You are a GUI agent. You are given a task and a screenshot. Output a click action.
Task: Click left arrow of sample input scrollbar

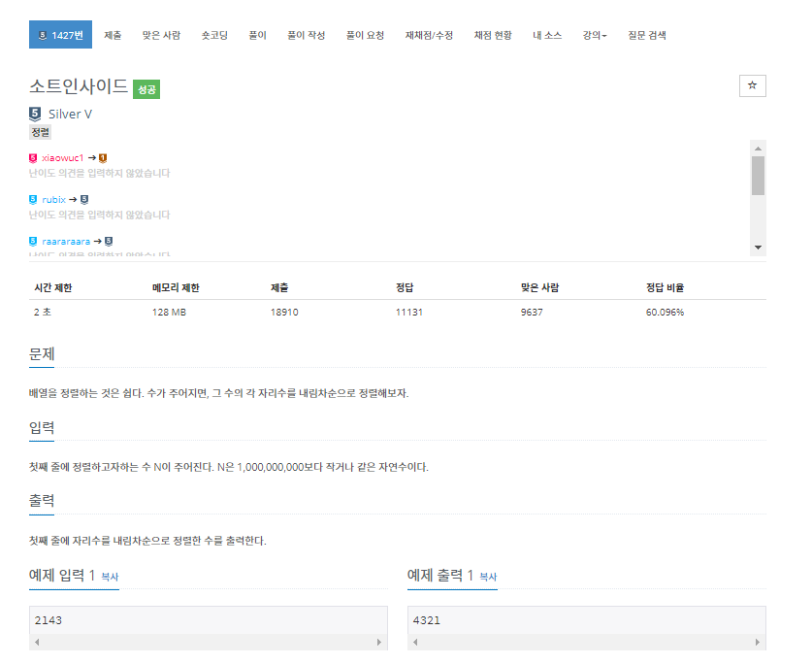37,642
